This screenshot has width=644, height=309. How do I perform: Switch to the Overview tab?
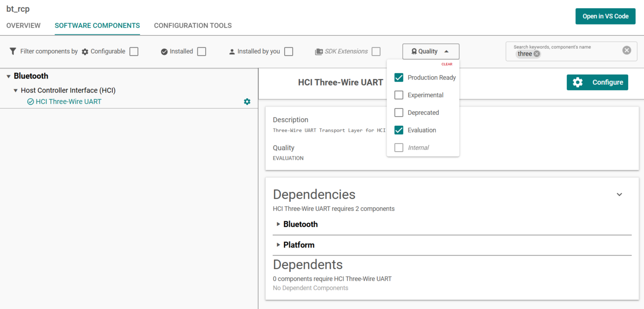point(23,25)
